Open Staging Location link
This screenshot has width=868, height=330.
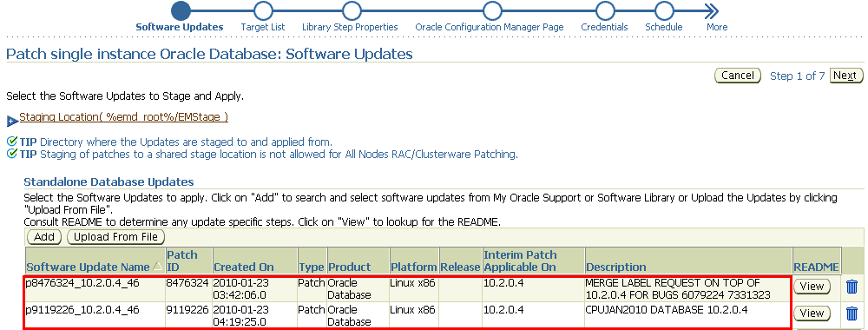point(123,117)
